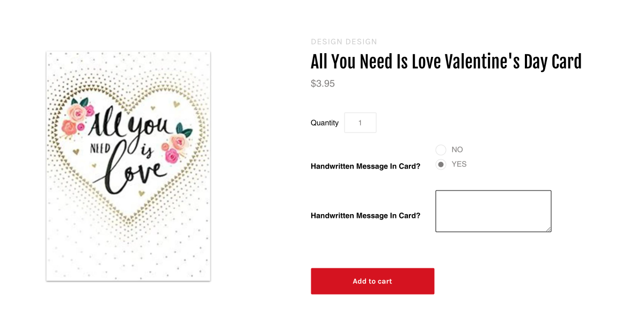
Task: Click inside the handwritten message text area
Action: [493, 211]
